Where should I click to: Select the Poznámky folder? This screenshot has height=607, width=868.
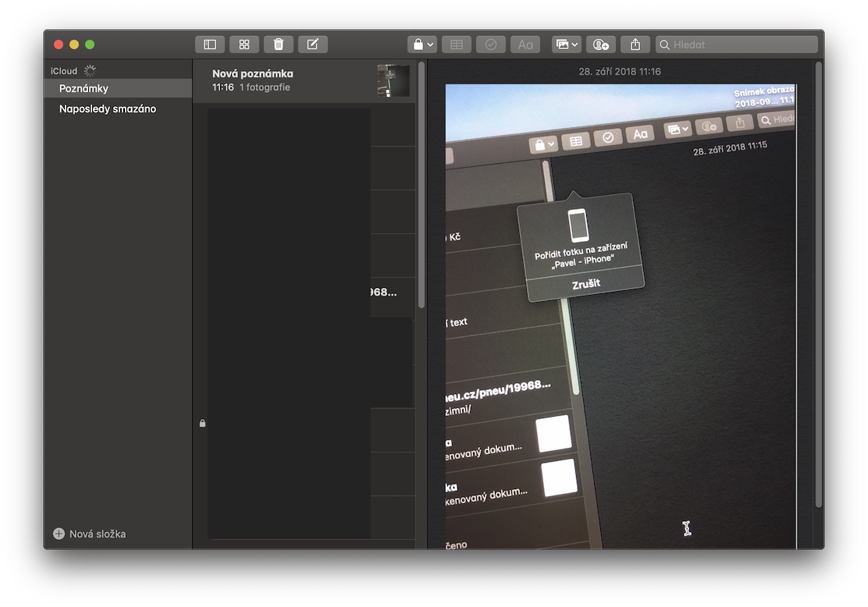click(118, 88)
